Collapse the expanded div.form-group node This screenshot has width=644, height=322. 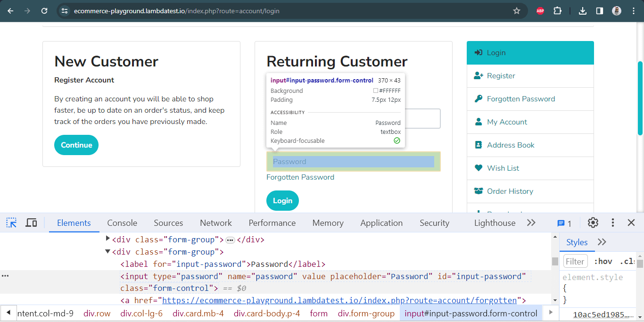(107, 251)
